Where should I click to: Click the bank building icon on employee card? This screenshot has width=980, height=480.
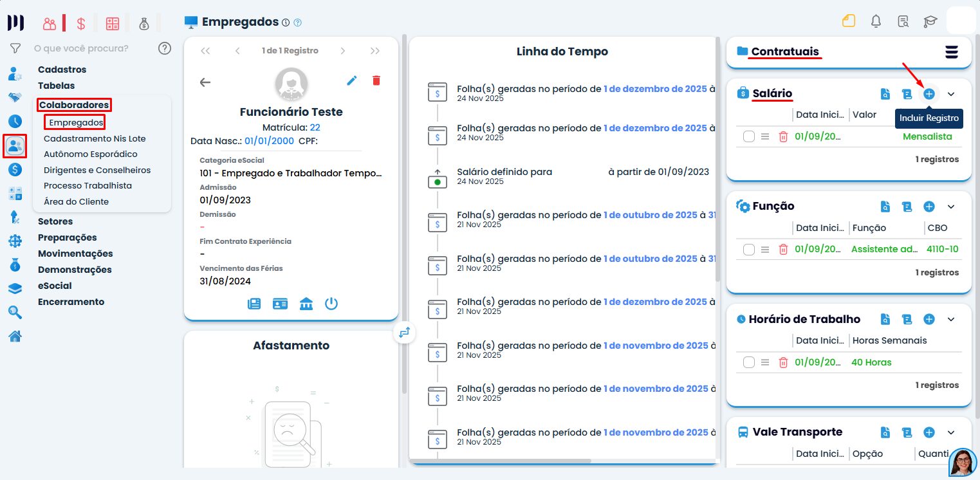pyautogui.click(x=306, y=304)
